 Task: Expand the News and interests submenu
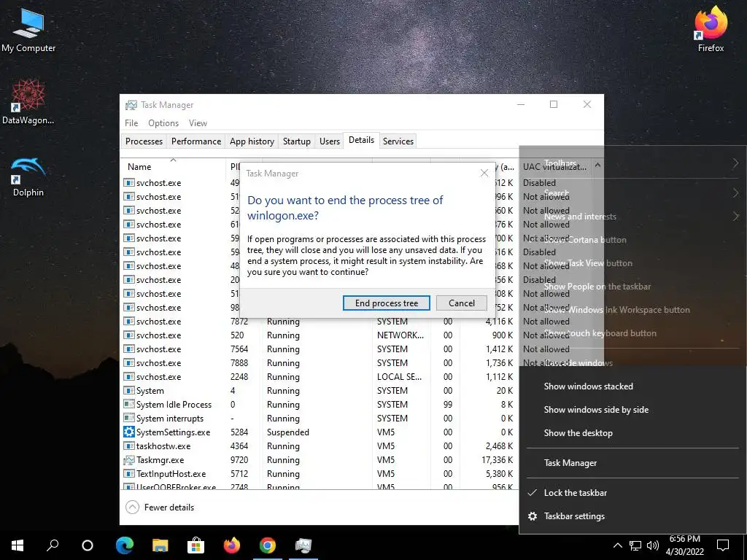coord(633,216)
